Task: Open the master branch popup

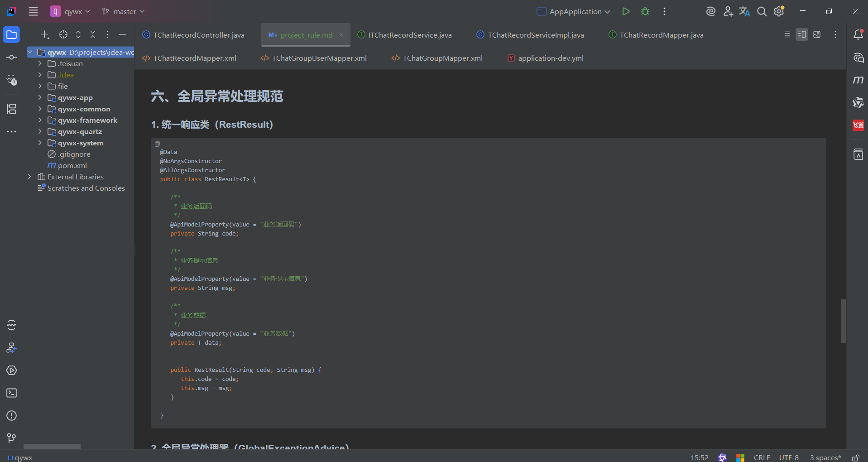Action: pyautogui.click(x=123, y=11)
